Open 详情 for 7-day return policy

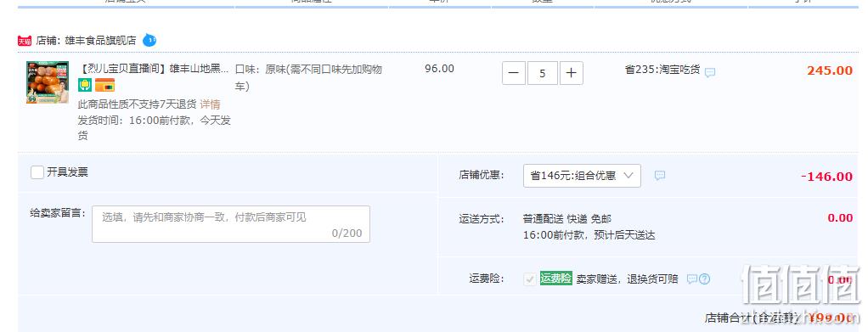210,104
